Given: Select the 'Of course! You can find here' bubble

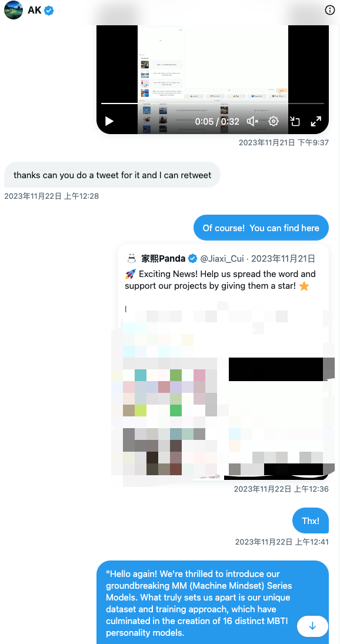Looking at the screenshot, I should click(x=261, y=228).
